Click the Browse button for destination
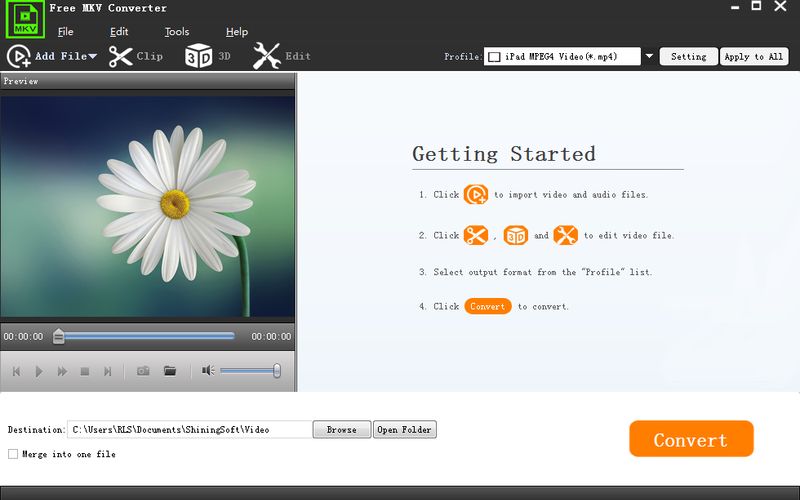 (x=341, y=430)
